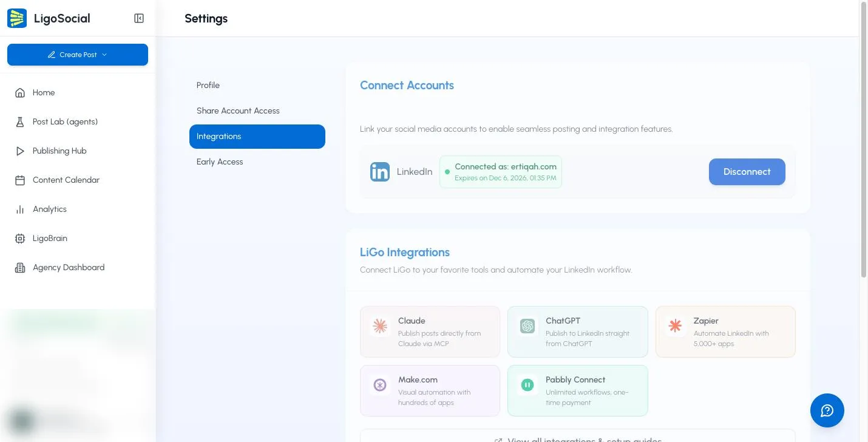
Task: Open the Content Calendar icon
Action: click(20, 180)
